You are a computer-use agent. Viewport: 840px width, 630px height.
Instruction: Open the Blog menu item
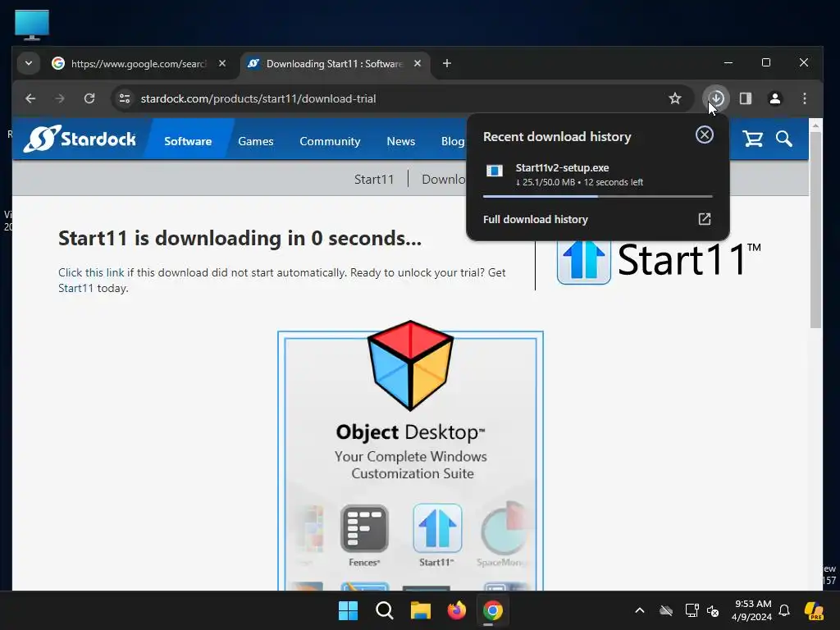[453, 141]
